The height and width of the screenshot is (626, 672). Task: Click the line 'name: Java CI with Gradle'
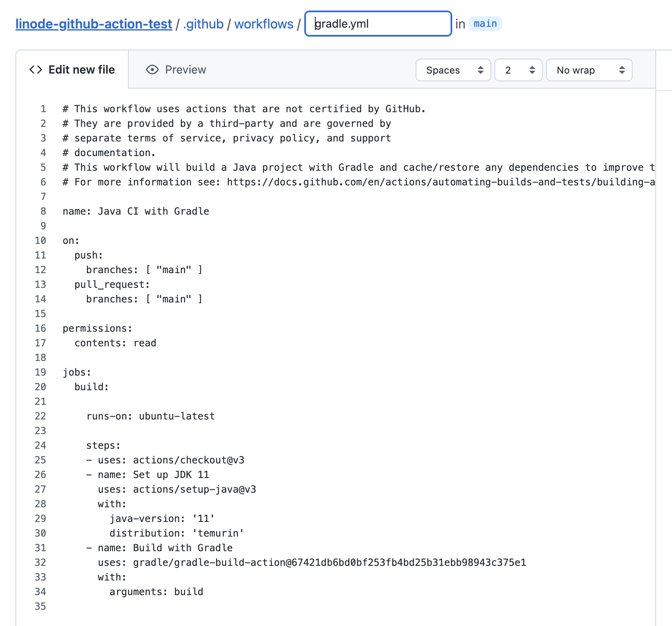pos(136,211)
